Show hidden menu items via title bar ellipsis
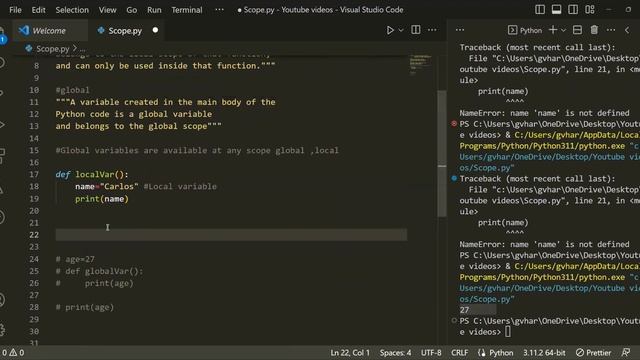Viewport: 640px width, 360px height. point(219,9)
